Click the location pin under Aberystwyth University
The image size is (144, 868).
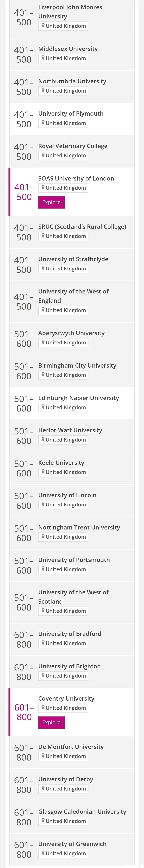point(43,342)
